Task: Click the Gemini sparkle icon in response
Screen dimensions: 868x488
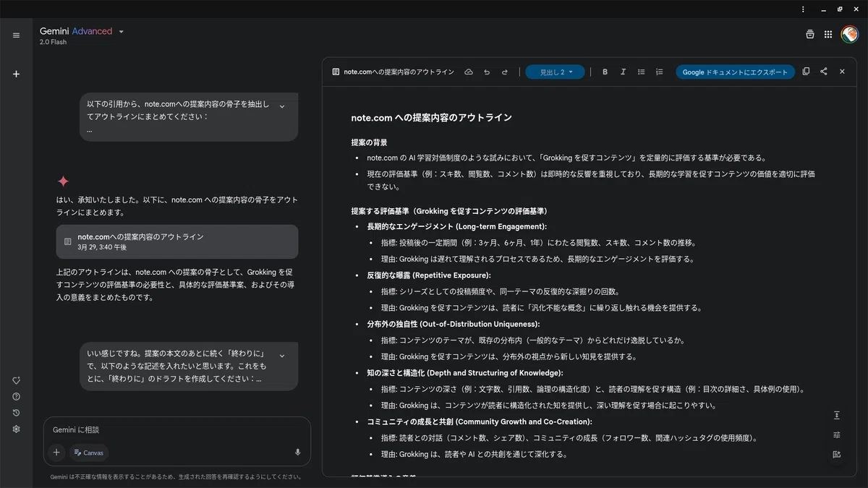Action: tap(63, 181)
